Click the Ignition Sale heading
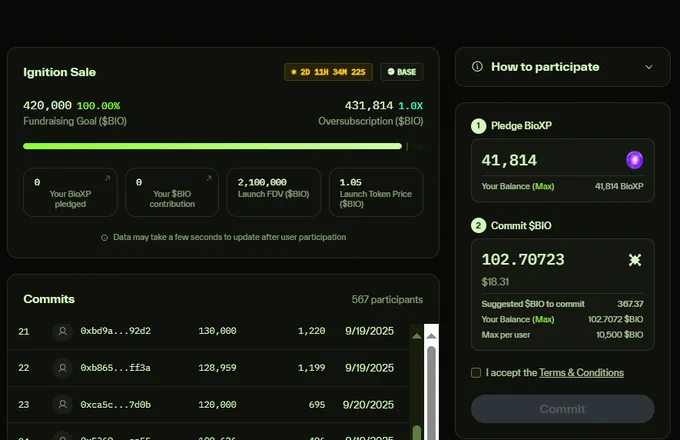The height and width of the screenshot is (440, 680). 59,72
